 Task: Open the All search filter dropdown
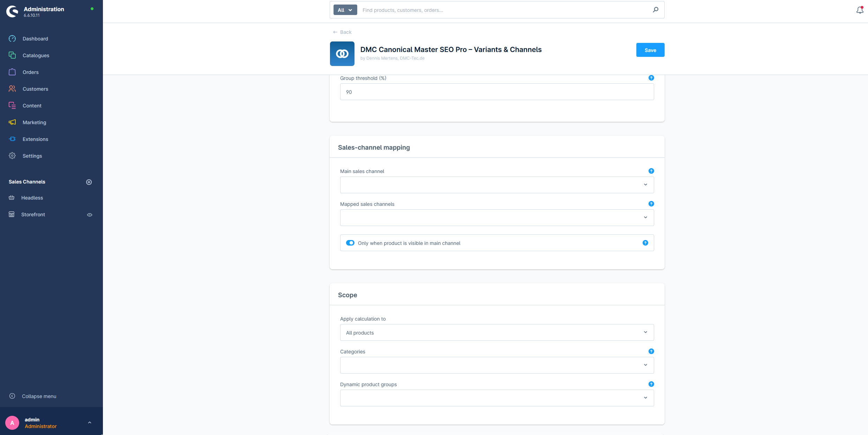pyautogui.click(x=345, y=10)
